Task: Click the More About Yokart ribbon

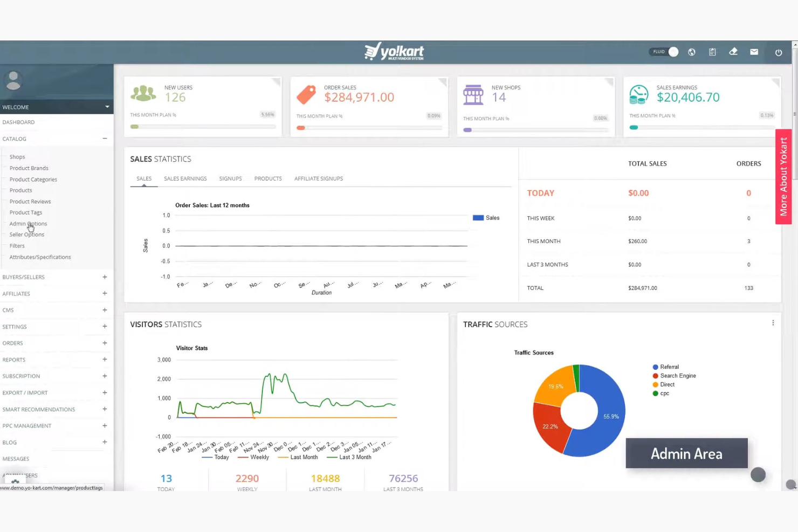Action: pos(783,177)
